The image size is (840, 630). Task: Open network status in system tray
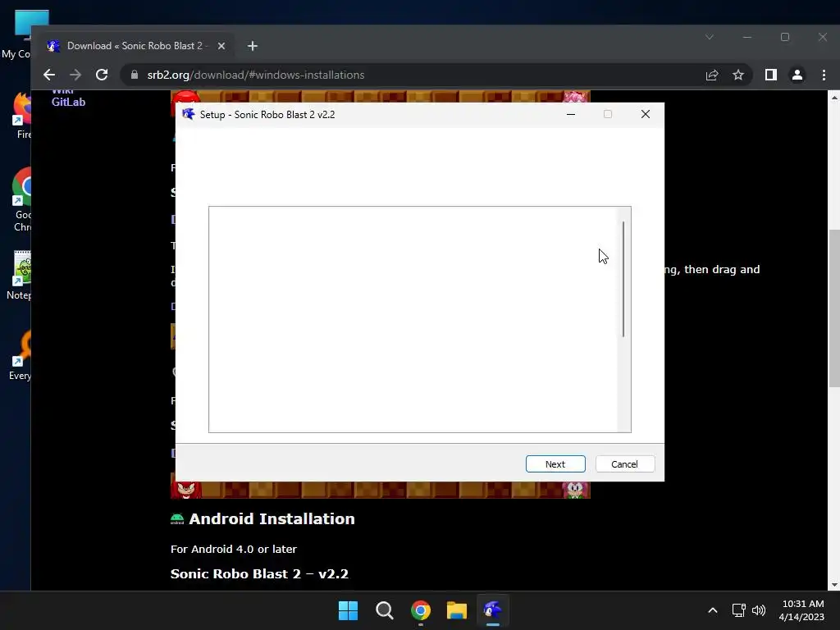[739, 610]
